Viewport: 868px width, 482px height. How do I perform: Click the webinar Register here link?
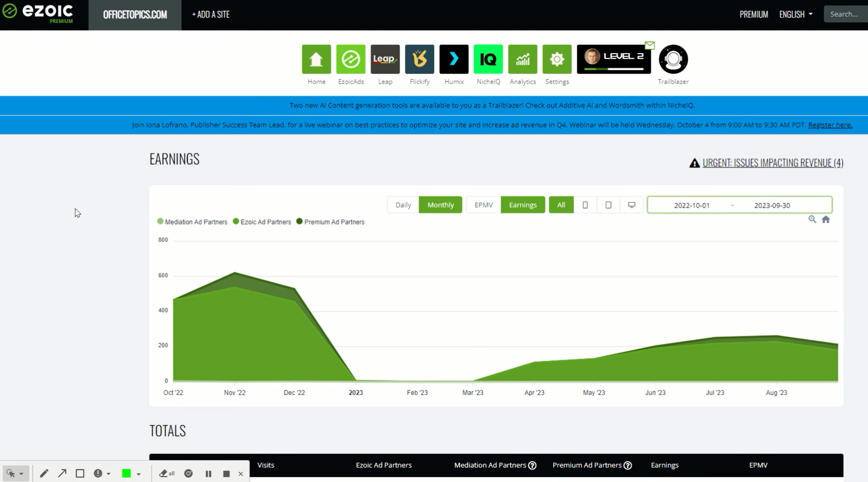coord(830,125)
